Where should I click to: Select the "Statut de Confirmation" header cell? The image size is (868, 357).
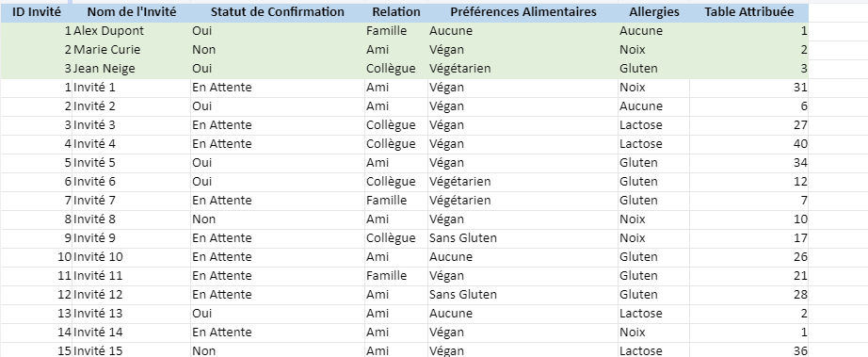[278, 12]
